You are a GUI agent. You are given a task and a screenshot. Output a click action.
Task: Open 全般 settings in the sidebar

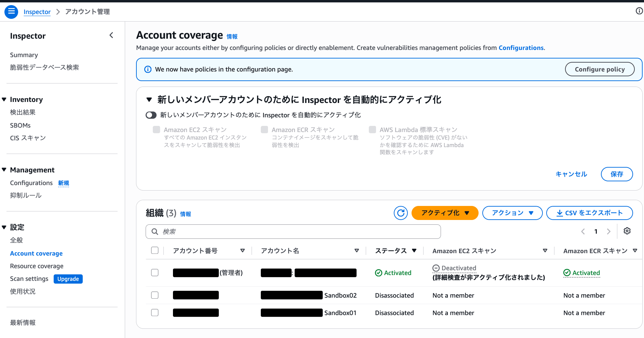(16, 240)
